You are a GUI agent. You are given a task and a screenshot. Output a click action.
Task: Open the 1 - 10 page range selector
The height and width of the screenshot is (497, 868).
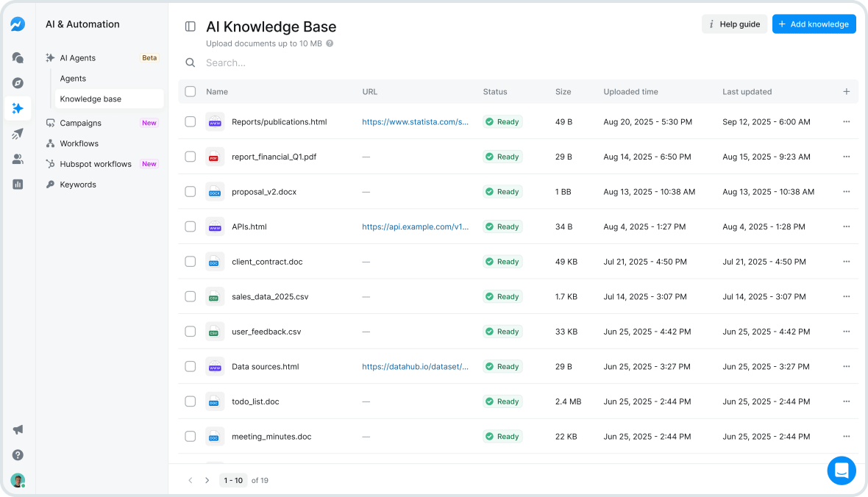233,480
